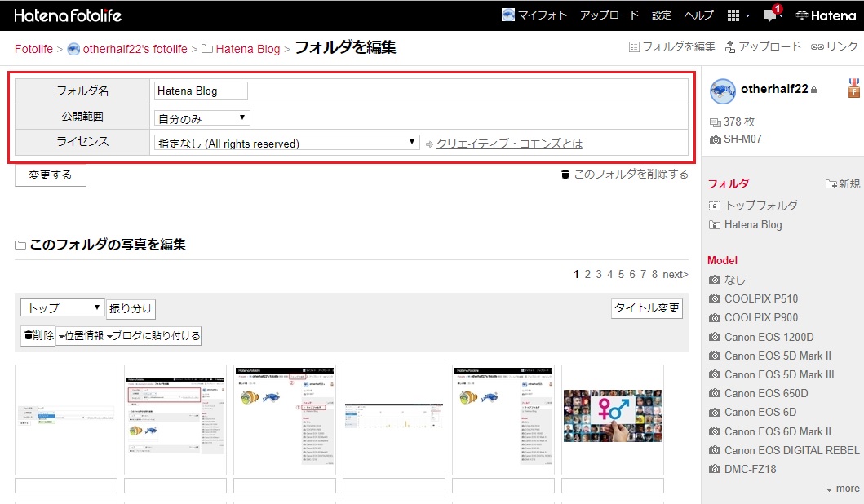This screenshot has width=864, height=504.
Task: Click the camera icon beside Canon EOS 6D
Action: point(715,413)
